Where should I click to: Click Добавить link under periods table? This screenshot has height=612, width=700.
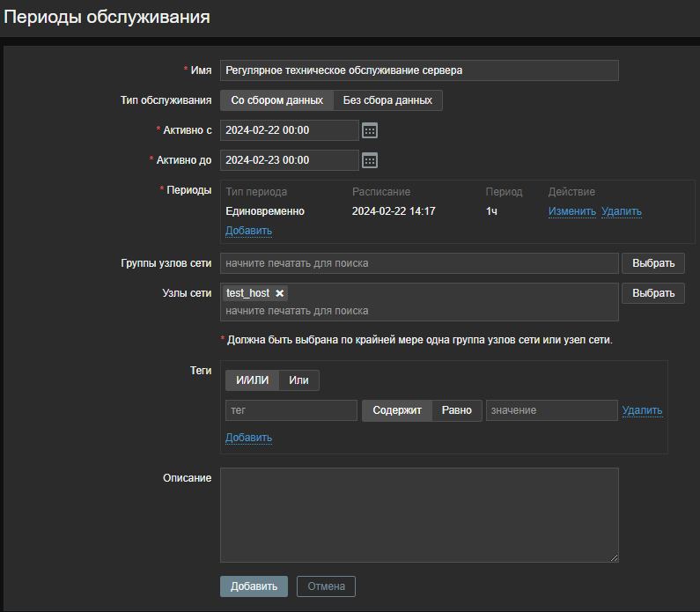tap(248, 231)
